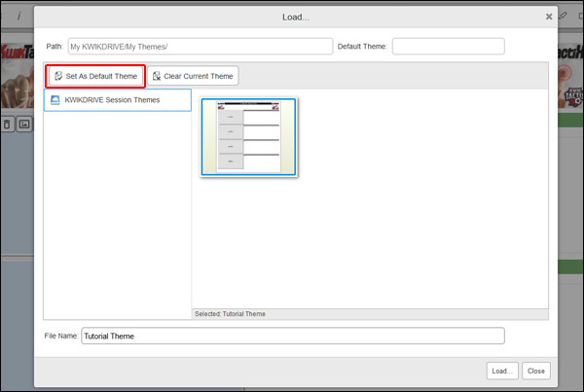Click the Clear Current Theme icon
This screenshot has height=392, width=584.
[157, 76]
